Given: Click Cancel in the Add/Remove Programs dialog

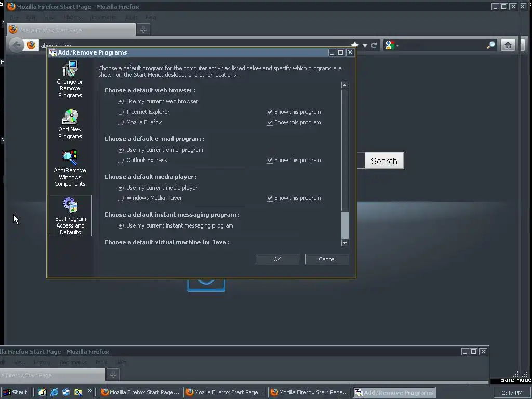Looking at the screenshot, I should point(327,259).
